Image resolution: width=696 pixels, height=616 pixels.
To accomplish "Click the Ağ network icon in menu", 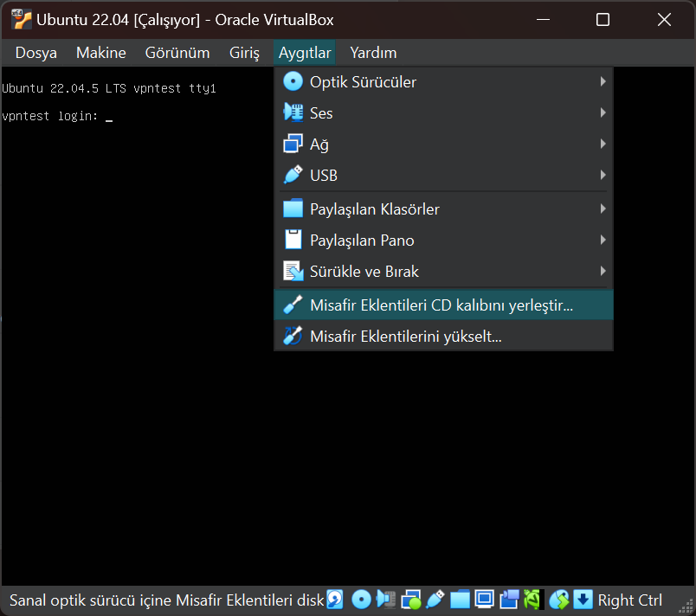I will [293, 144].
